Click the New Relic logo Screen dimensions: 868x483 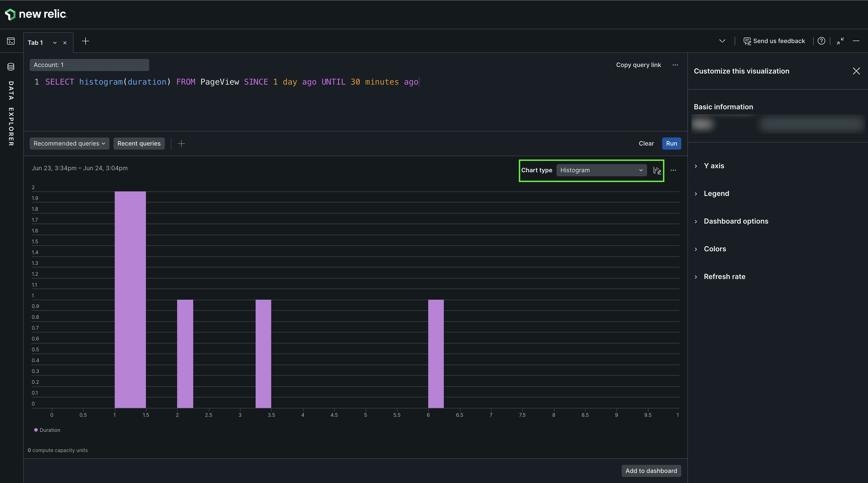point(36,14)
